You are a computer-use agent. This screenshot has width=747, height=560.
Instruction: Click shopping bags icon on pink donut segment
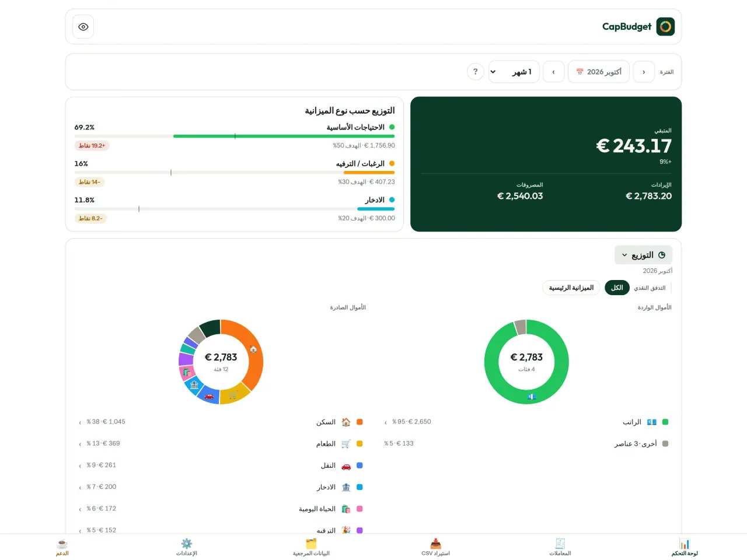186,372
